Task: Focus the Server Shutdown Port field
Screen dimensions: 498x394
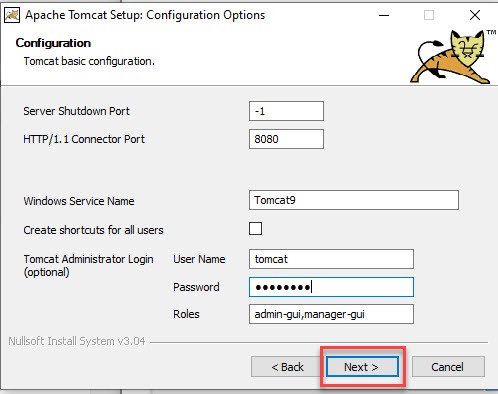Action: [x=286, y=111]
